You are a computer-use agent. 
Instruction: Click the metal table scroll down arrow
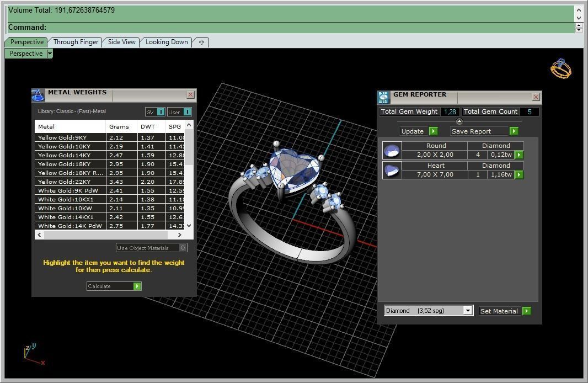189,226
